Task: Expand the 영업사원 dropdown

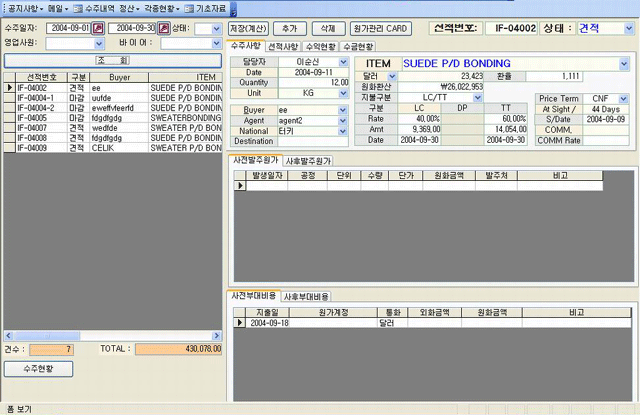Action: tap(99, 44)
